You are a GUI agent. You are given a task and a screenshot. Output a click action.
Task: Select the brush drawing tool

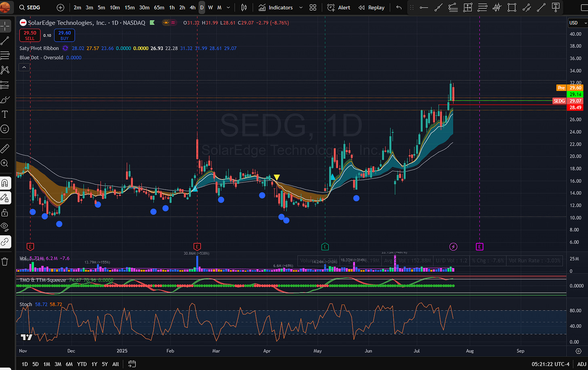pyautogui.click(x=5, y=99)
